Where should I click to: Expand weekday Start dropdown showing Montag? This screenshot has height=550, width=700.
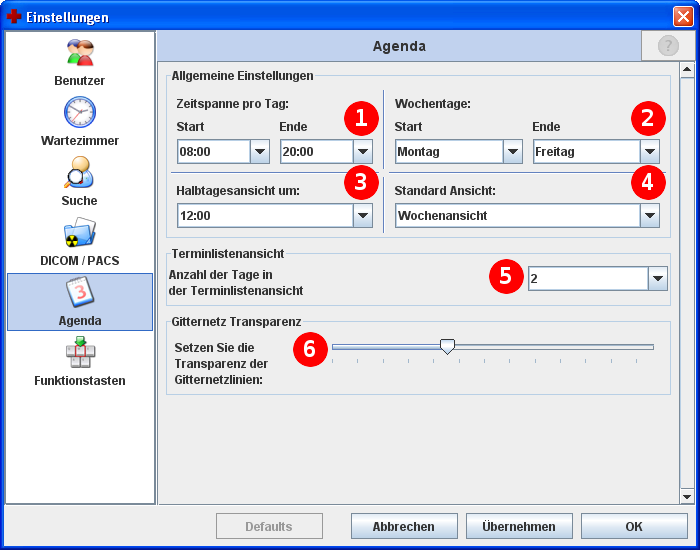coord(513,151)
